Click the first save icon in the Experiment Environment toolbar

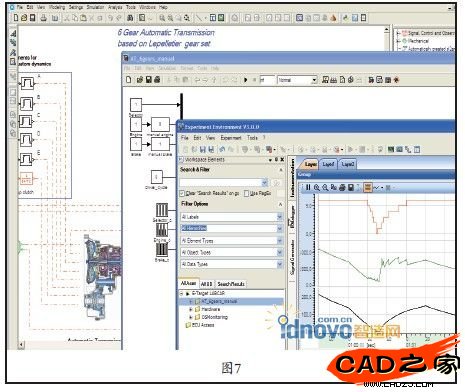[202, 149]
